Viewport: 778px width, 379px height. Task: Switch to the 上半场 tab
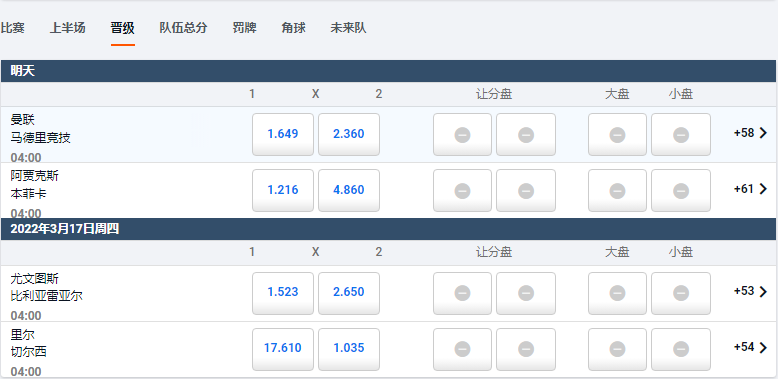coord(67,28)
